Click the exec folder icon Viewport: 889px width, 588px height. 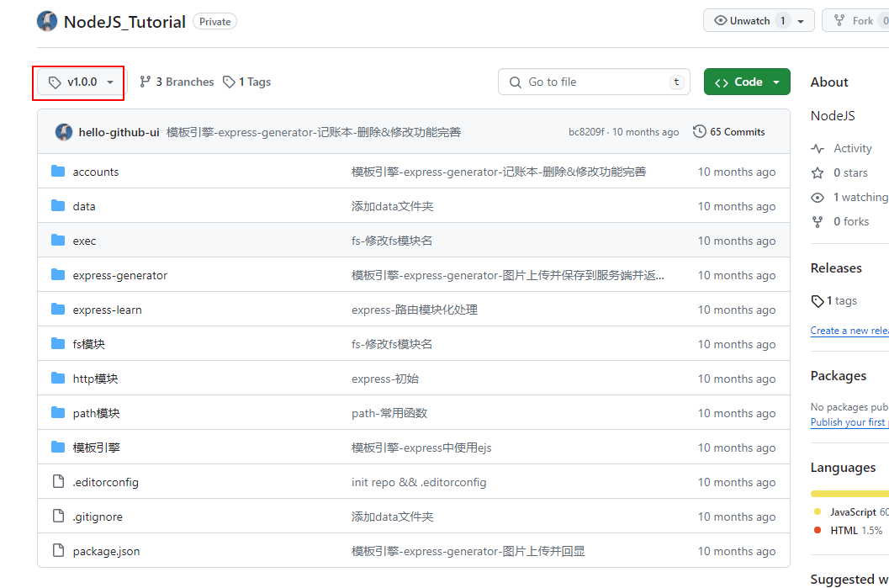click(58, 241)
